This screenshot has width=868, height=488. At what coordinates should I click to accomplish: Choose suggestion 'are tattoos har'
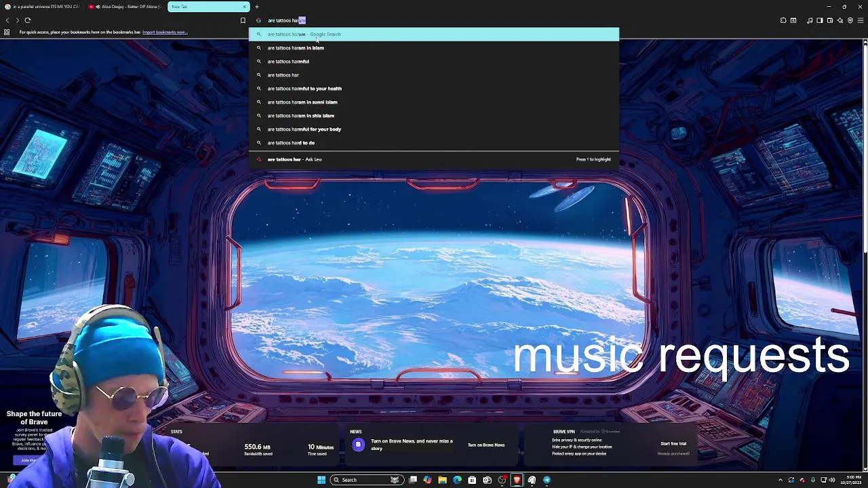(x=434, y=75)
